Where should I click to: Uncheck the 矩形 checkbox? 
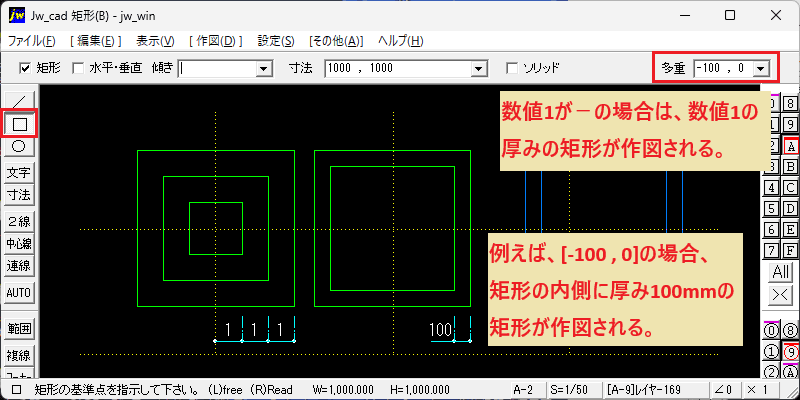pyautogui.click(x=24, y=68)
